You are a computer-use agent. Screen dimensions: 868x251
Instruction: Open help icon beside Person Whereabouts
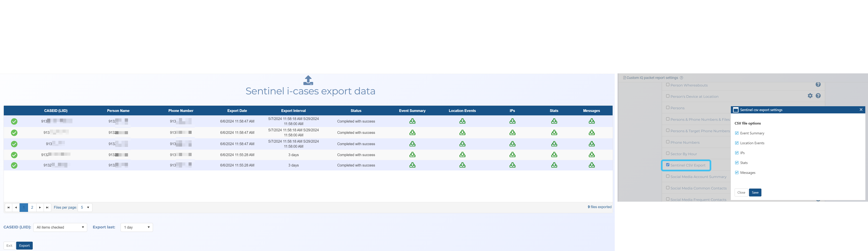point(818,85)
